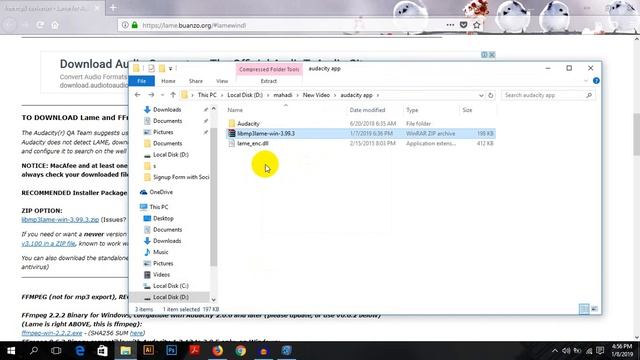Sort by Type column header
The height and width of the screenshot is (360, 640).
[x=412, y=110]
